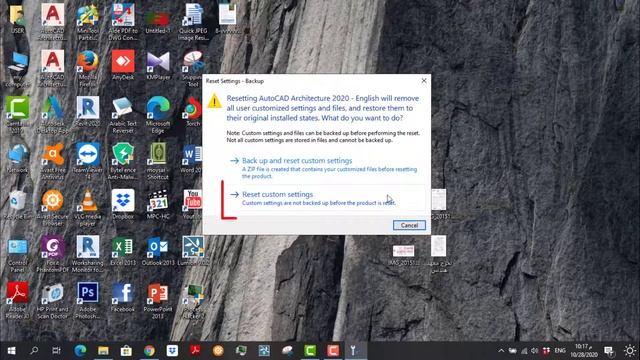640x360 pixels.
Task: Launch Excel 2013 from desktop
Action: [x=123, y=251]
